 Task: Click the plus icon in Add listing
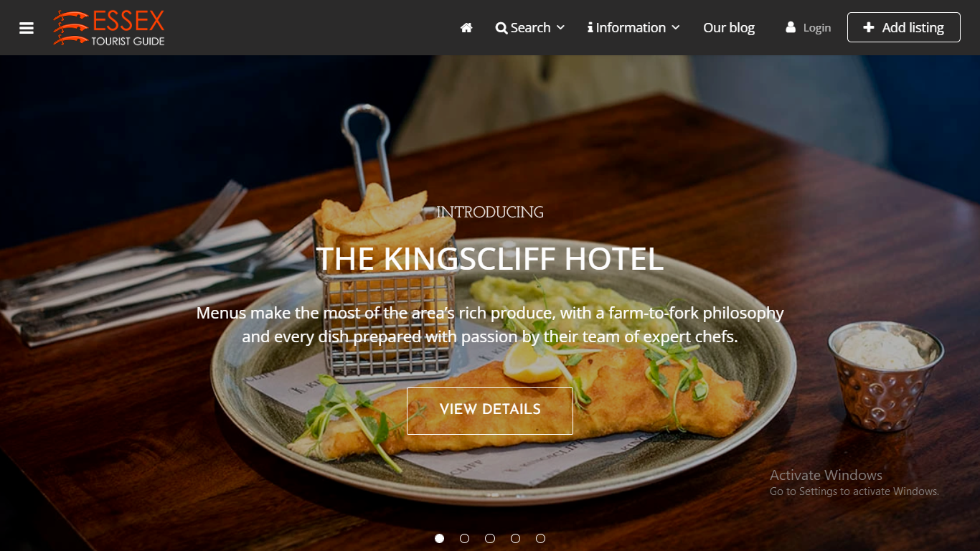point(869,27)
